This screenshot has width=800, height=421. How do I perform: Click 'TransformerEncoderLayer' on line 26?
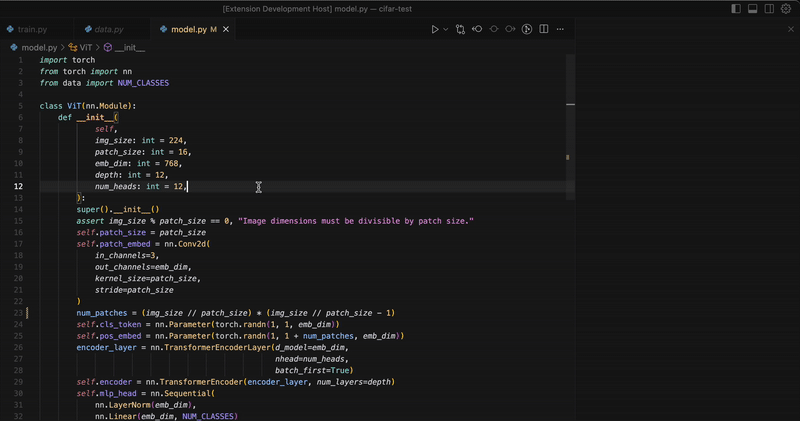[x=217, y=348]
